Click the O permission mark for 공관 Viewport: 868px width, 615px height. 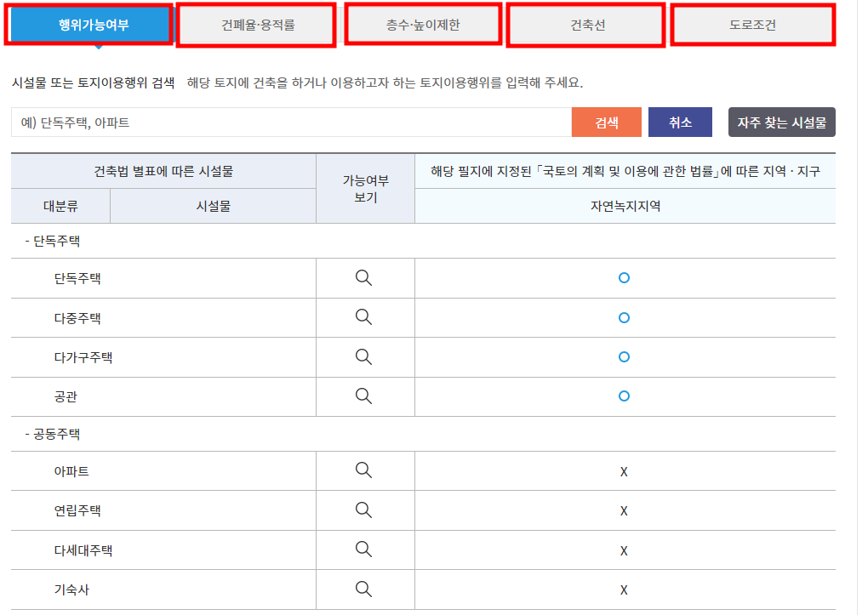pos(624,396)
